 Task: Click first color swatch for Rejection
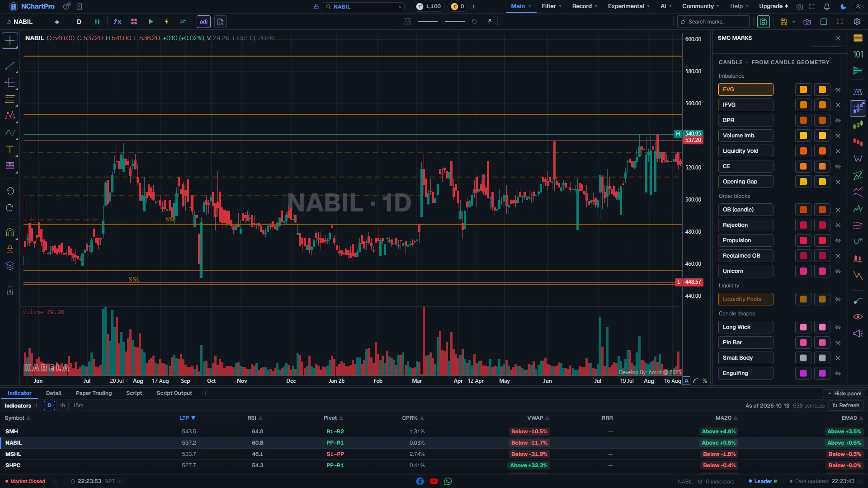(x=803, y=225)
